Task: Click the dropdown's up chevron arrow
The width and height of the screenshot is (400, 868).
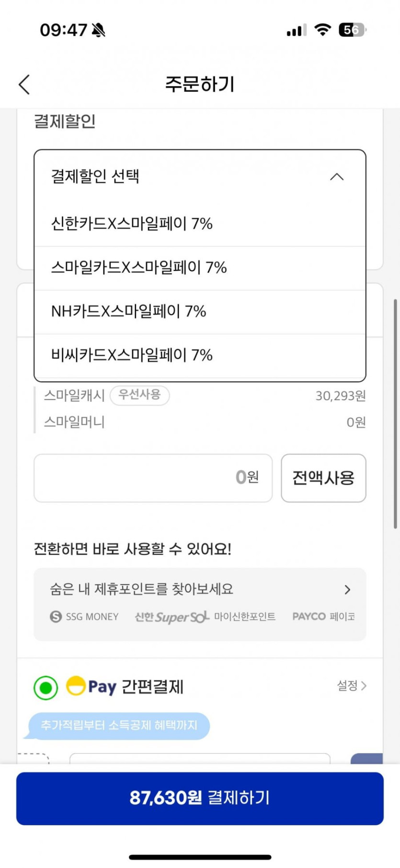Action: tap(337, 177)
